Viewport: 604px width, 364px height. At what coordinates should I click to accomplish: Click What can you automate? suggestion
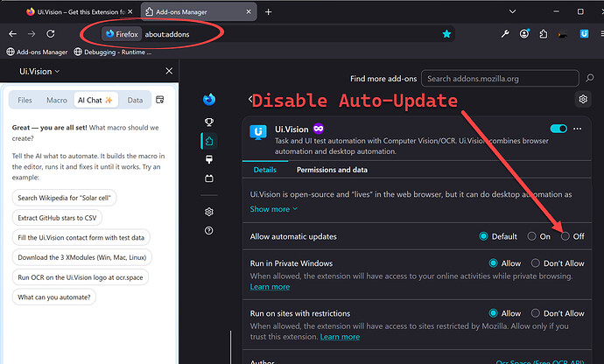click(x=54, y=297)
